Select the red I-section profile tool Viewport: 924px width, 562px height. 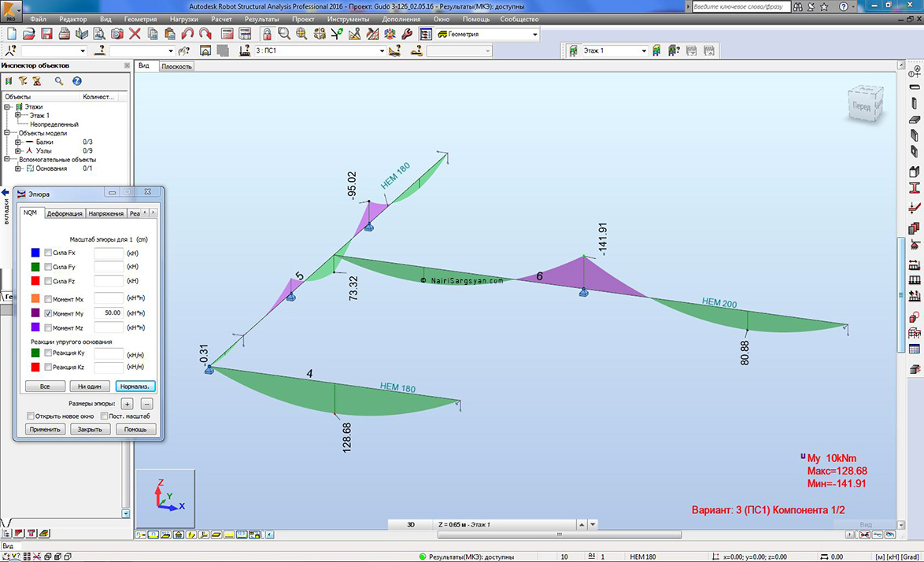pos(915,188)
